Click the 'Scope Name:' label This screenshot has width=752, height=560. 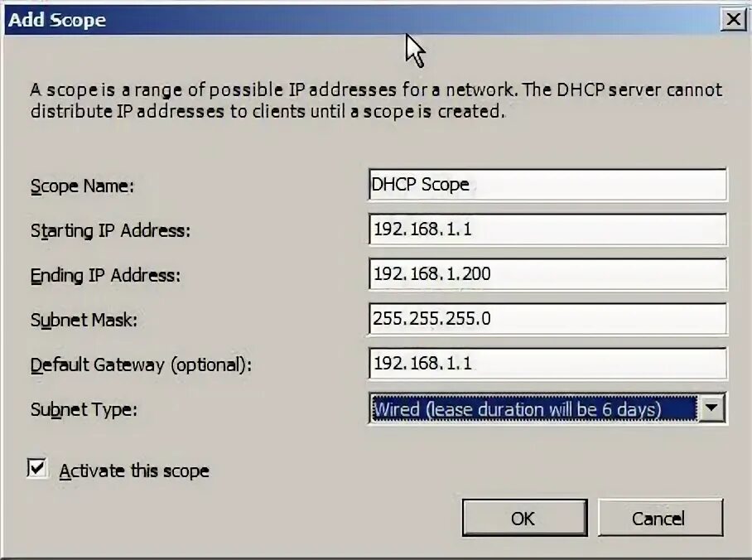(x=82, y=186)
